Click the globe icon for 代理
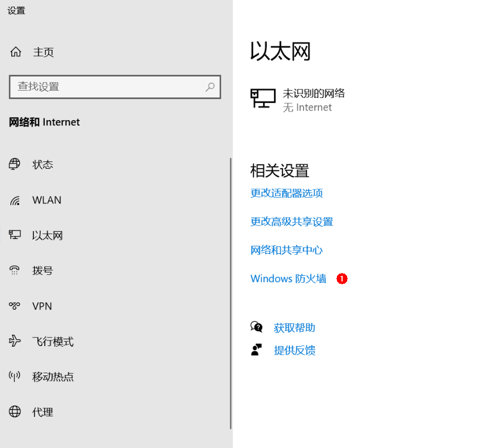 [15, 412]
